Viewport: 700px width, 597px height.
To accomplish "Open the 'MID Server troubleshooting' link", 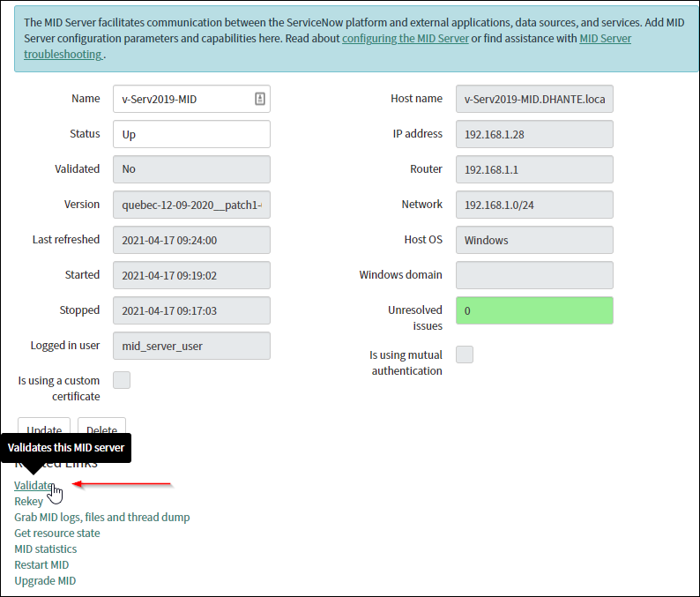I will point(606,39).
